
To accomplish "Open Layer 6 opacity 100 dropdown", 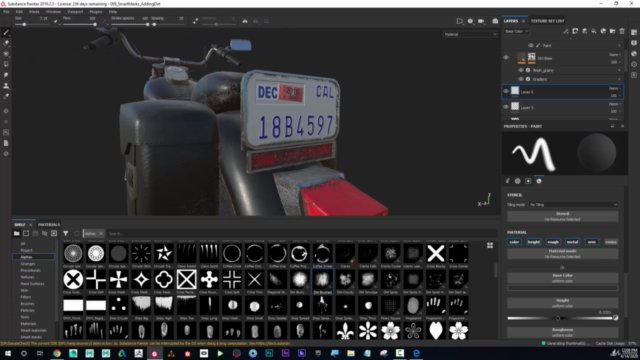I will pos(615,96).
